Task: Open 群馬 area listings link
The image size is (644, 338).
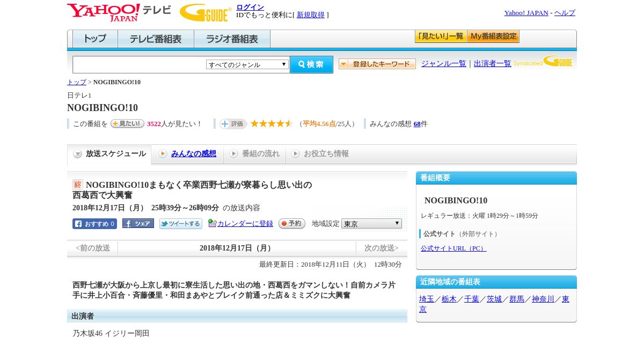Action: click(517, 299)
